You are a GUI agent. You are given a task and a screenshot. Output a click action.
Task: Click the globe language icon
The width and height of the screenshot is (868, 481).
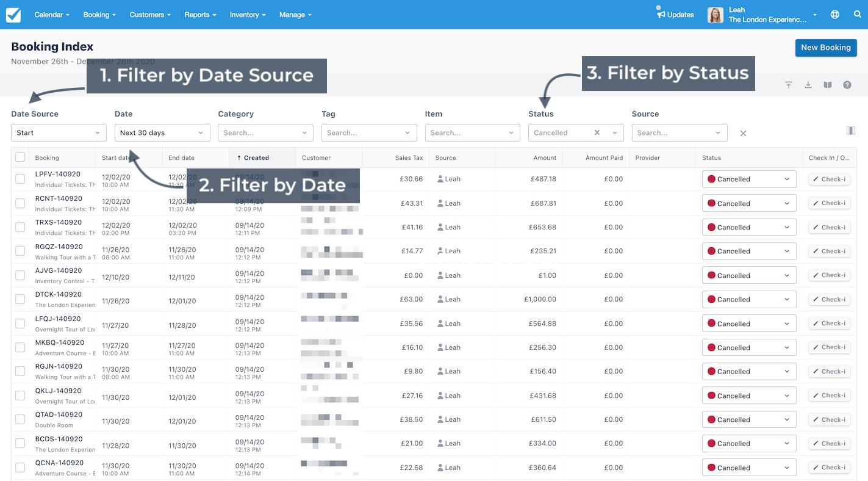[x=835, y=15]
